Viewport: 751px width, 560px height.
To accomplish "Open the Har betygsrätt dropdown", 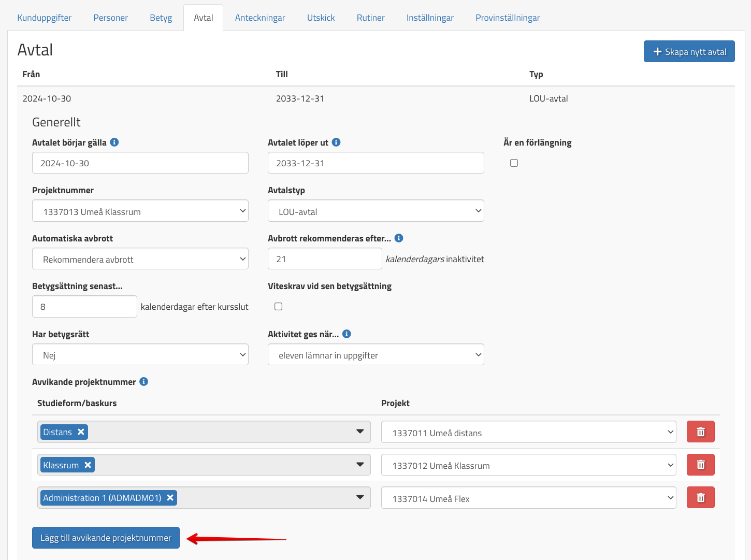I will tap(140, 355).
